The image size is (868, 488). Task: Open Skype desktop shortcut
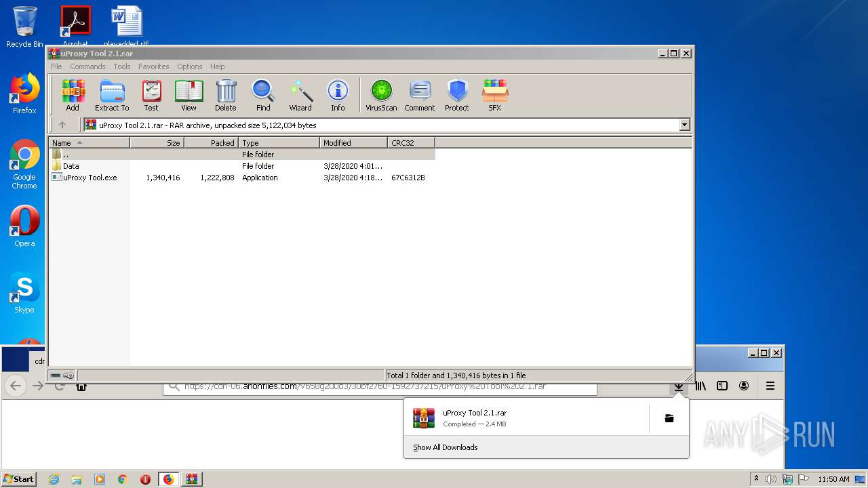pyautogui.click(x=24, y=293)
